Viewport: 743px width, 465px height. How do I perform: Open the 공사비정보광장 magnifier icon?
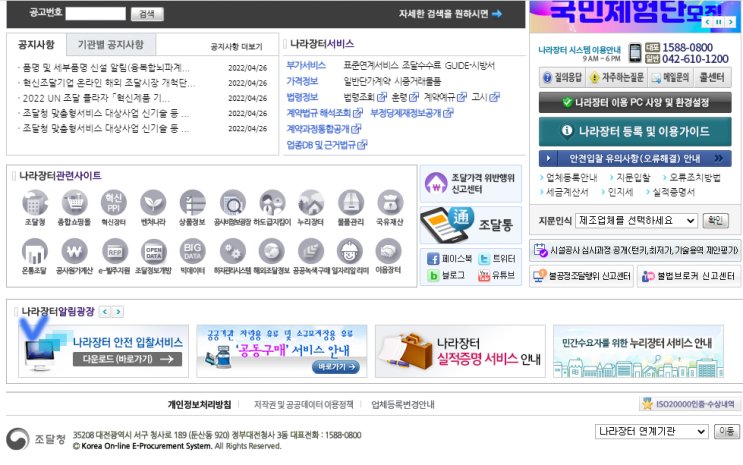coord(232,203)
